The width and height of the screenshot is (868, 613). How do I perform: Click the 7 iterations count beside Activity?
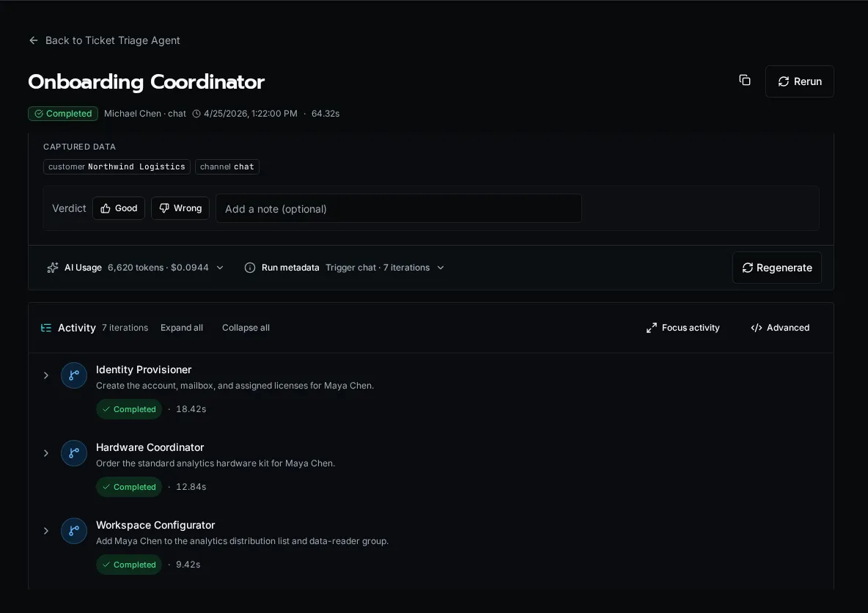pyautogui.click(x=125, y=328)
